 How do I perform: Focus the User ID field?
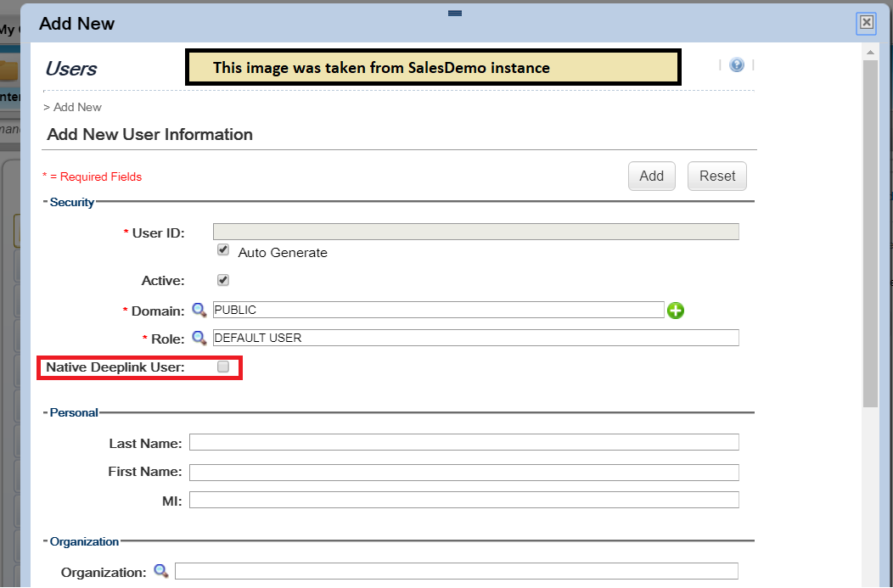[476, 232]
